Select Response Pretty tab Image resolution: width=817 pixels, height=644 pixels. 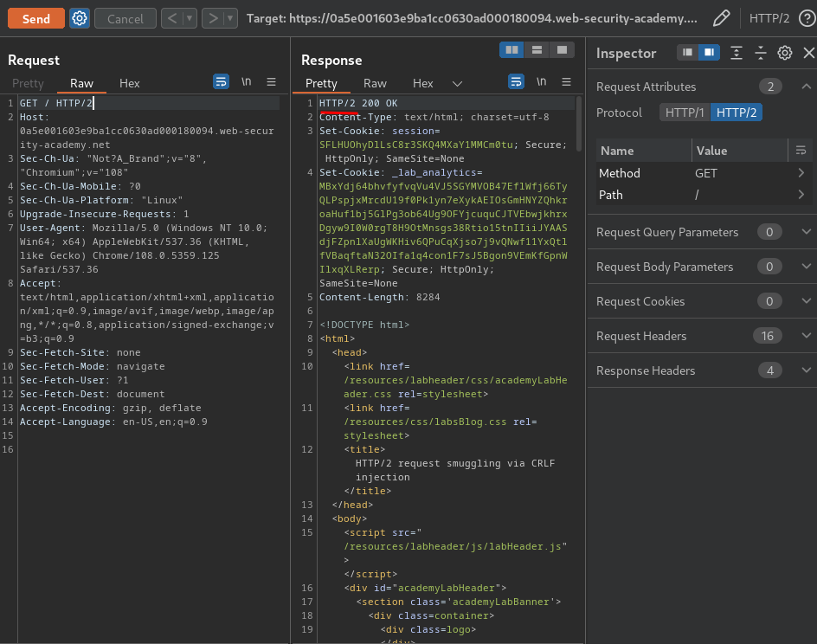coord(321,83)
